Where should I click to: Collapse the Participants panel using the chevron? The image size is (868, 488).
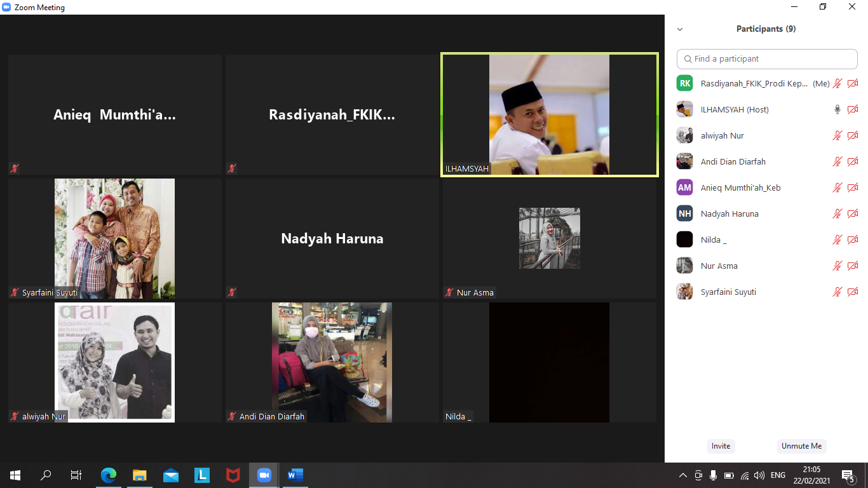pyautogui.click(x=680, y=29)
